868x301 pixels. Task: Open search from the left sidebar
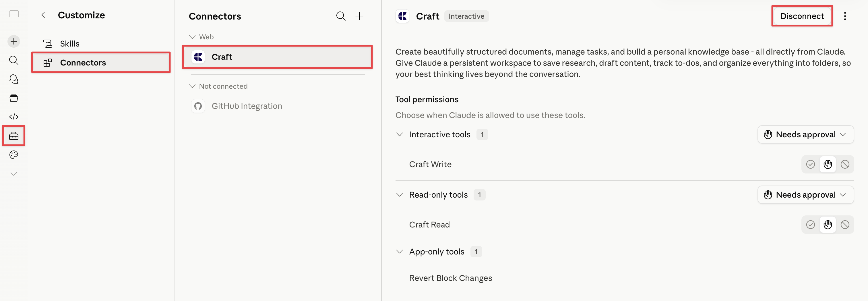coord(14,60)
